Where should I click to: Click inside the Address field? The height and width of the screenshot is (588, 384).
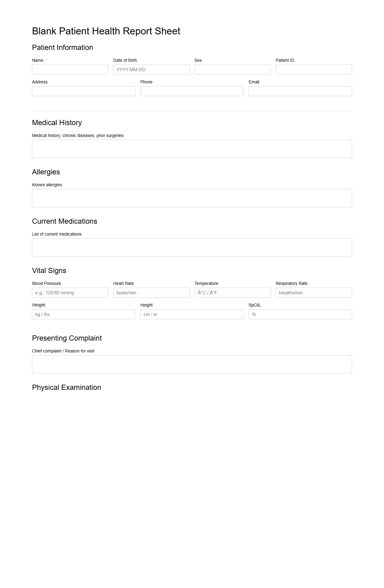(x=83, y=91)
